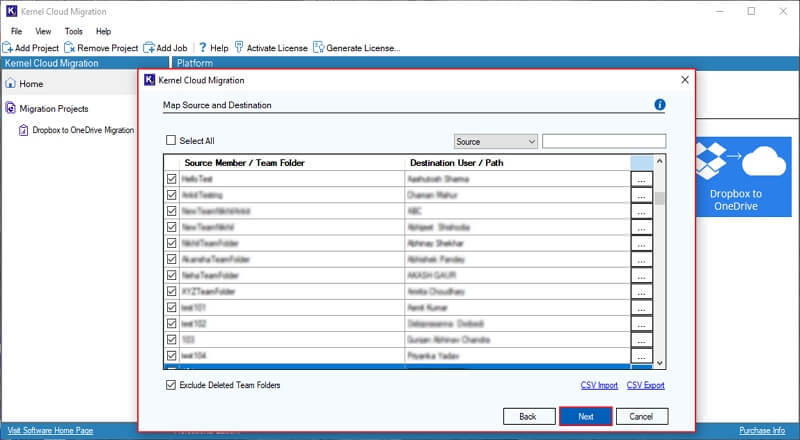Image resolution: width=800 pixels, height=440 pixels.
Task: Click browse (...) button for test104 row
Action: [642, 356]
